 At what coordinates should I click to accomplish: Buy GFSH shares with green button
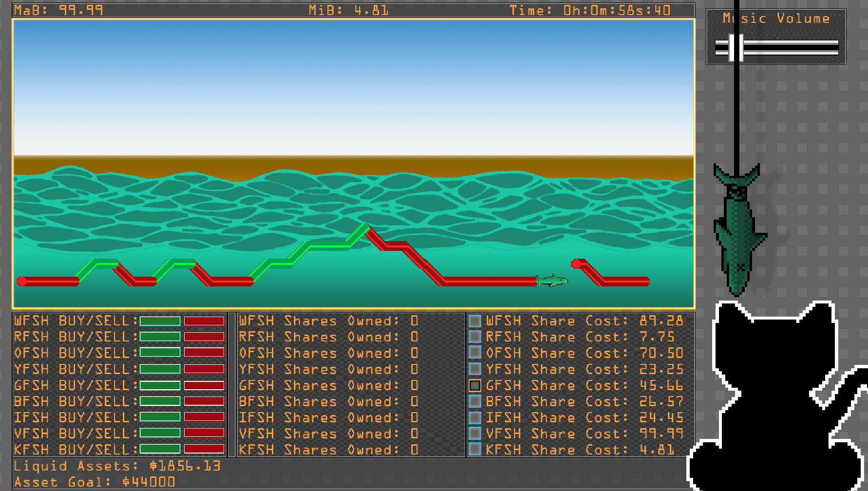pyautogui.click(x=160, y=385)
